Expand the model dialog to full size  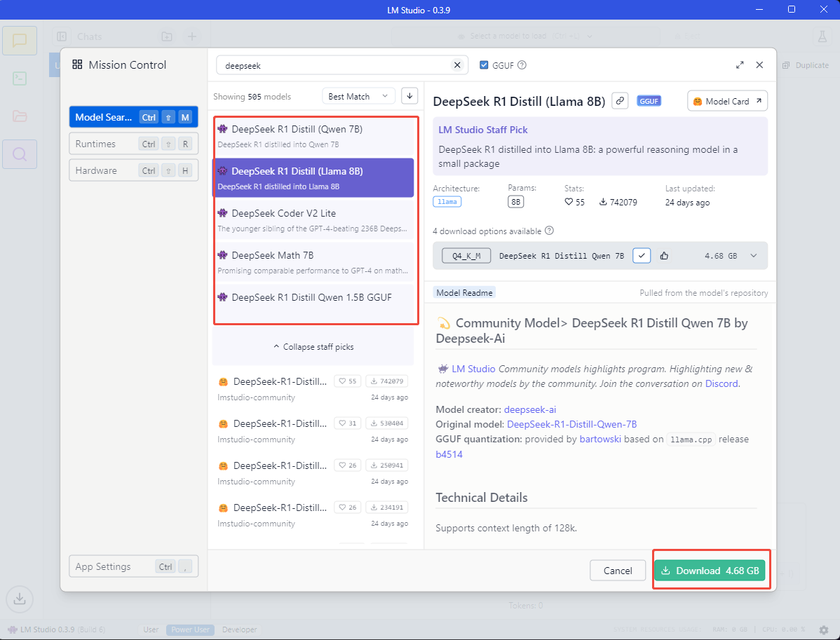(740, 65)
